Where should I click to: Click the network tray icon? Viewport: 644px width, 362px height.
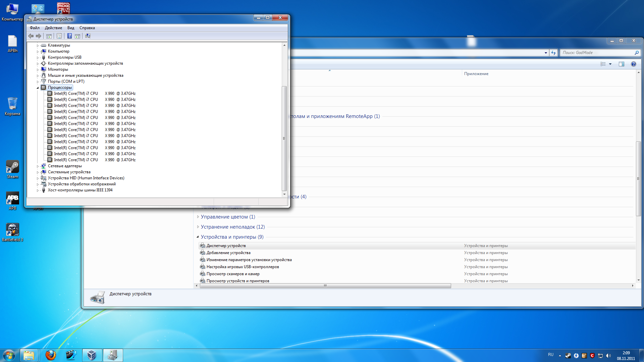point(600,356)
